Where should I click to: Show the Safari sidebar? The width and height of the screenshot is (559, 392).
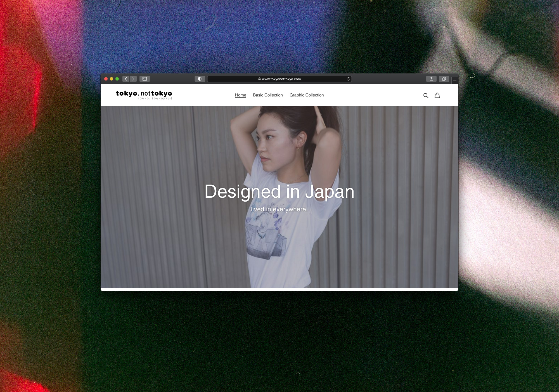click(145, 79)
